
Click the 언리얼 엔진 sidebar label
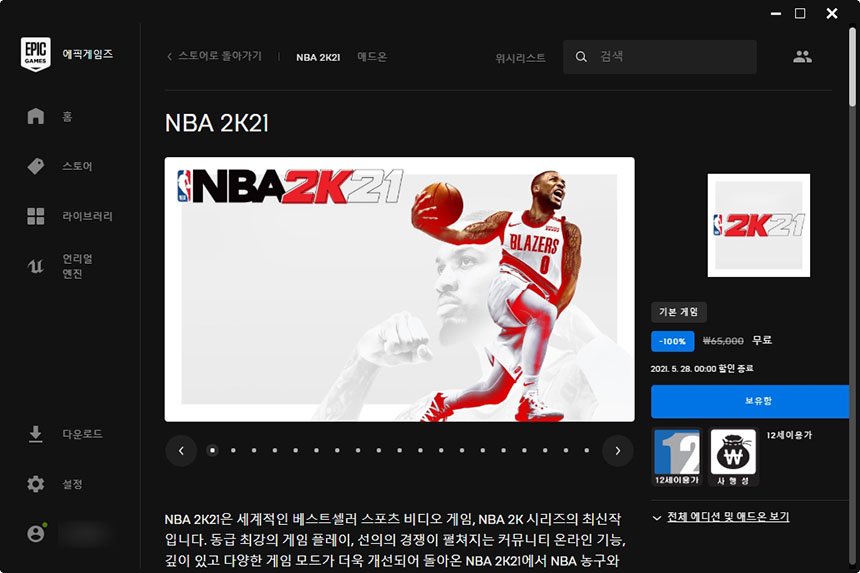(77, 266)
